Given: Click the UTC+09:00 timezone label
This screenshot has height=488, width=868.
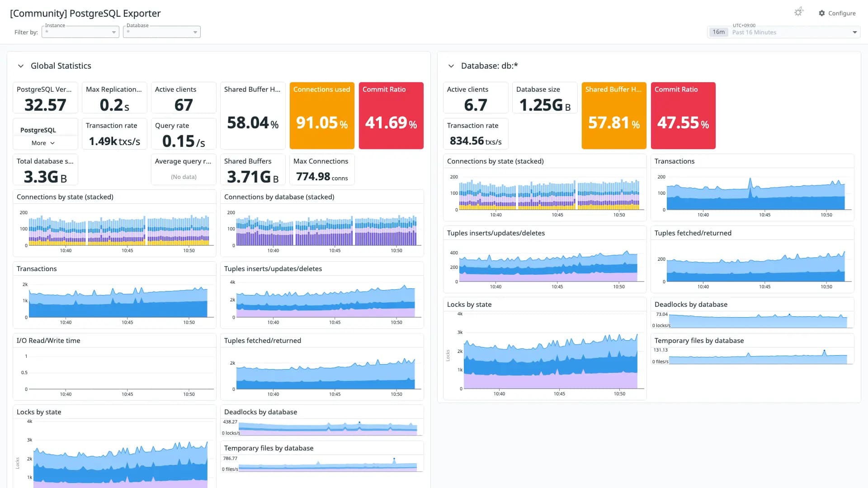Looking at the screenshot, I should coord(744,25).
